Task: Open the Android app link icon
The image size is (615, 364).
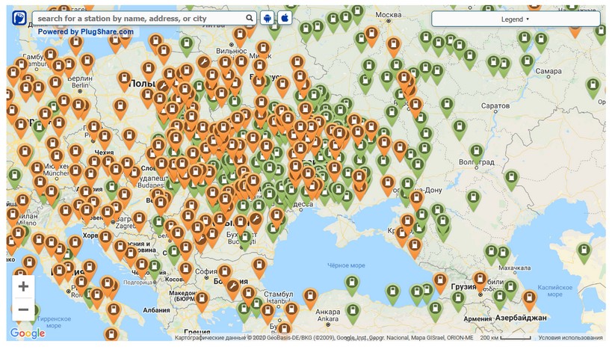Action: 268,18
